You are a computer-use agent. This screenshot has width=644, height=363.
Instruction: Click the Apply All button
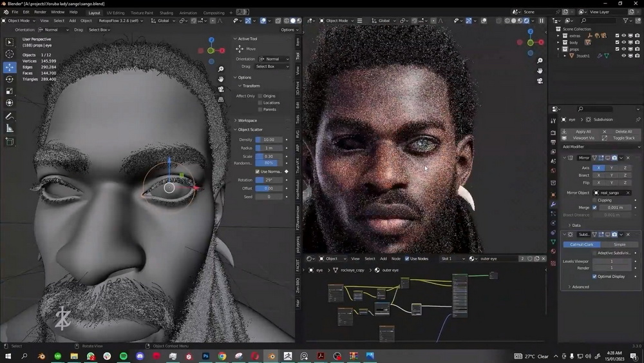coord(581,132)
